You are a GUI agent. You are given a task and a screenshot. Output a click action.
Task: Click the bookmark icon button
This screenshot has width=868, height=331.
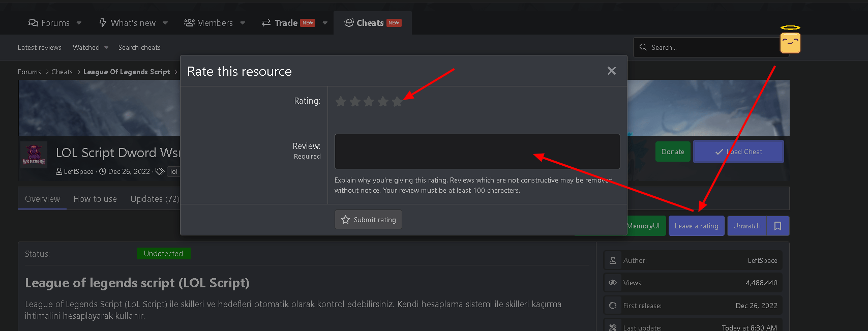pyautogui.click(x=778, y=226)
